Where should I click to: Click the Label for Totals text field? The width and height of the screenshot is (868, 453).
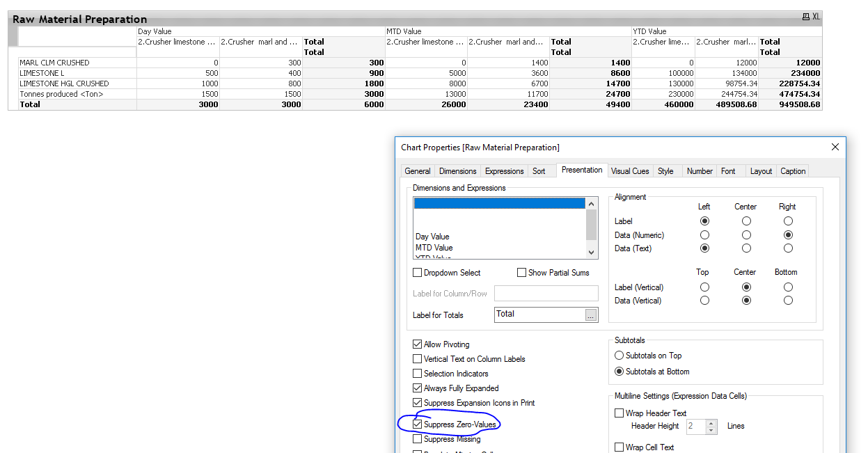(x=539, y=315)
